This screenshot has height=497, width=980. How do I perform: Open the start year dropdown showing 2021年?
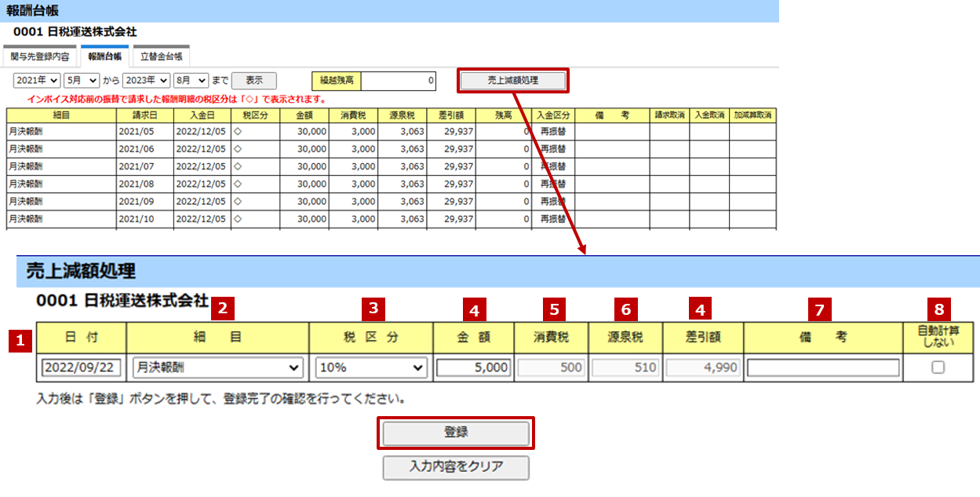click(37, 80)
